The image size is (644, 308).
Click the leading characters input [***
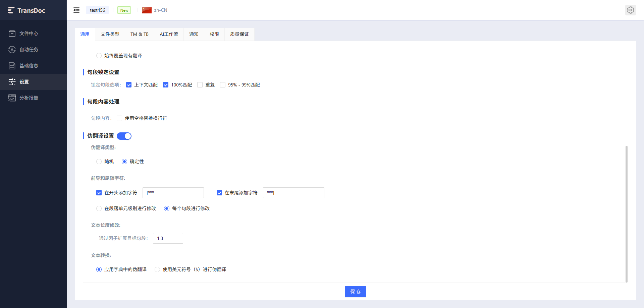(x=173, y=193)
